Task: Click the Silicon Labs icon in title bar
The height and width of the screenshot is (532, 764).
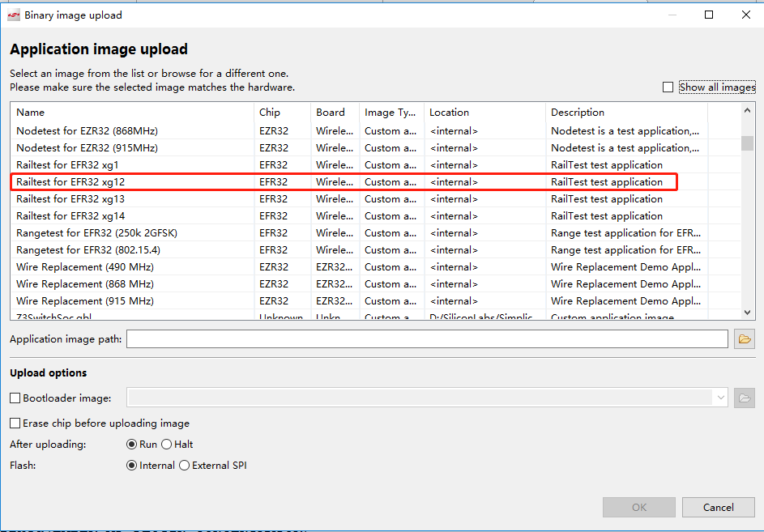Action: click(x=13, y=15)
